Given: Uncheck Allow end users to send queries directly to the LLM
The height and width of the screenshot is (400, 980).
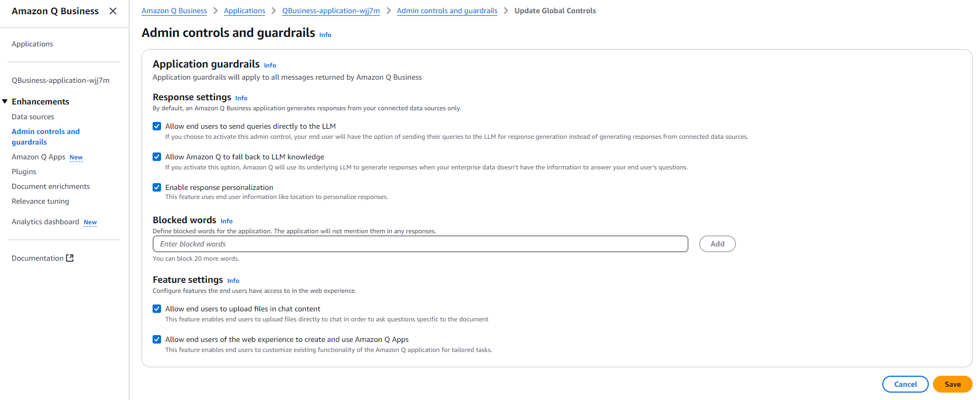Looking at the screenshot, I should 157,126.
